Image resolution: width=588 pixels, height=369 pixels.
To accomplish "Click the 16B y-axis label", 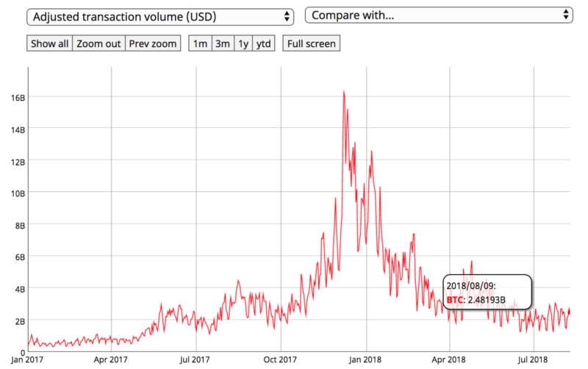I will pyautogui.click(x=18, y=98).
